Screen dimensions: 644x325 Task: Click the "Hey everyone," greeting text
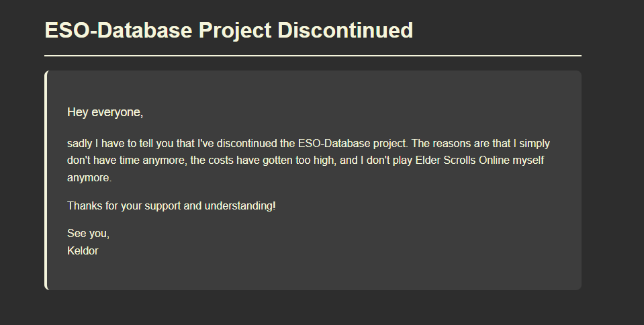[105, 112]
